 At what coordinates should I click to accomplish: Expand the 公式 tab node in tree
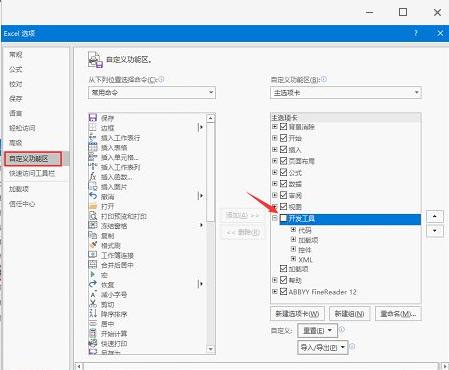tap(275, 172)
